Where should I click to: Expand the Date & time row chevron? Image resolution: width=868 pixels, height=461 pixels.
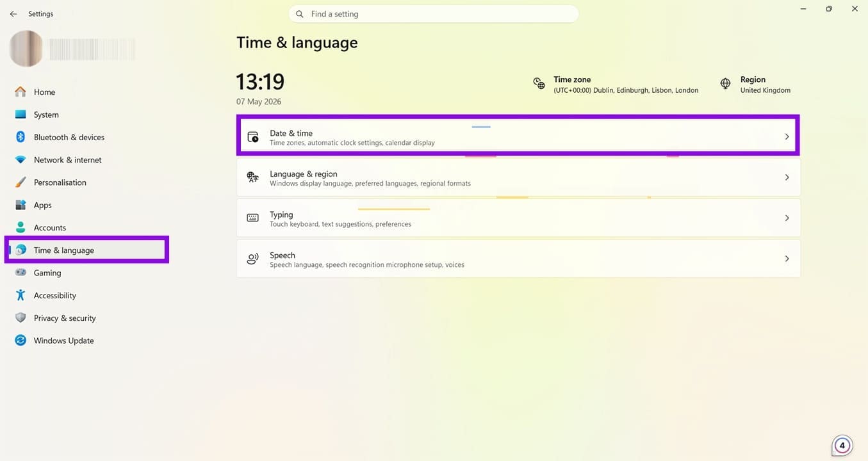787,137
